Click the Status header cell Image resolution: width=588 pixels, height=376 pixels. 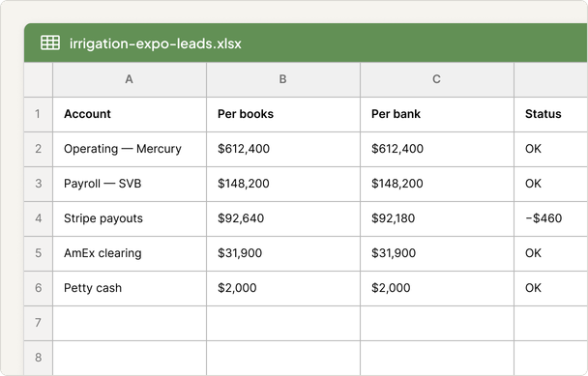551,114
